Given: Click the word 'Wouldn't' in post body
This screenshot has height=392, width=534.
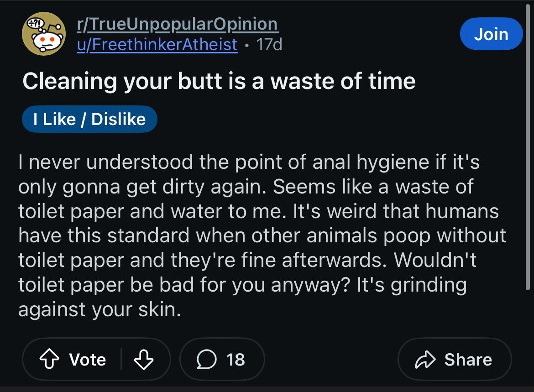Looking at the screenshot, I should coord(435,260).
